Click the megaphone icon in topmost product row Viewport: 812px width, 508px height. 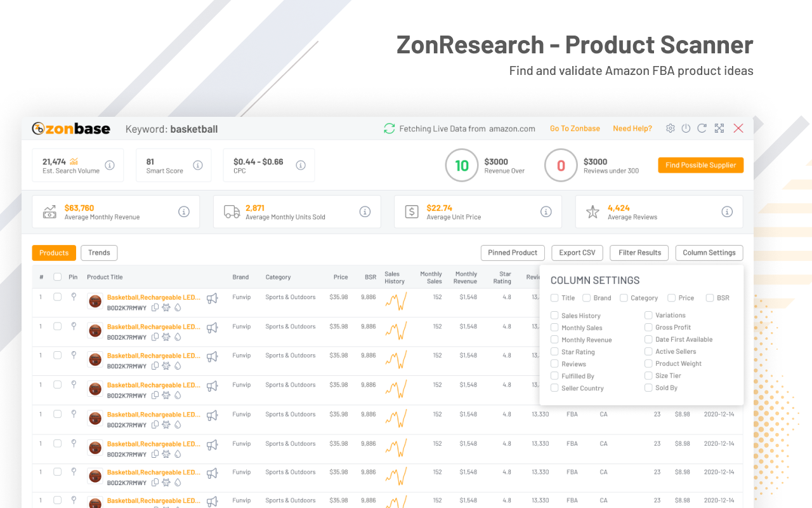[212, 298]
